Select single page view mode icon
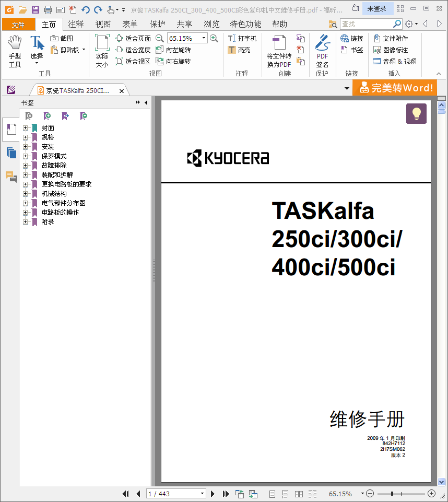 tap(272, 494)
